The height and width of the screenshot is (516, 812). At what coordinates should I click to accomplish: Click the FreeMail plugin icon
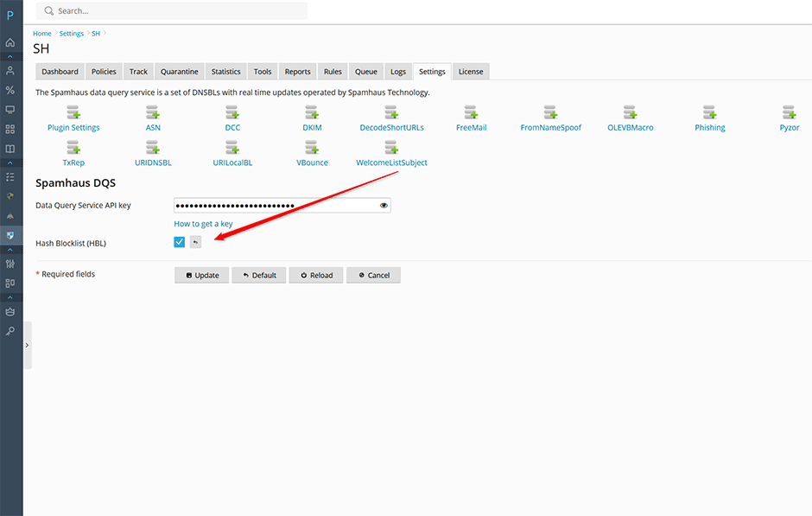click(472, 112)
